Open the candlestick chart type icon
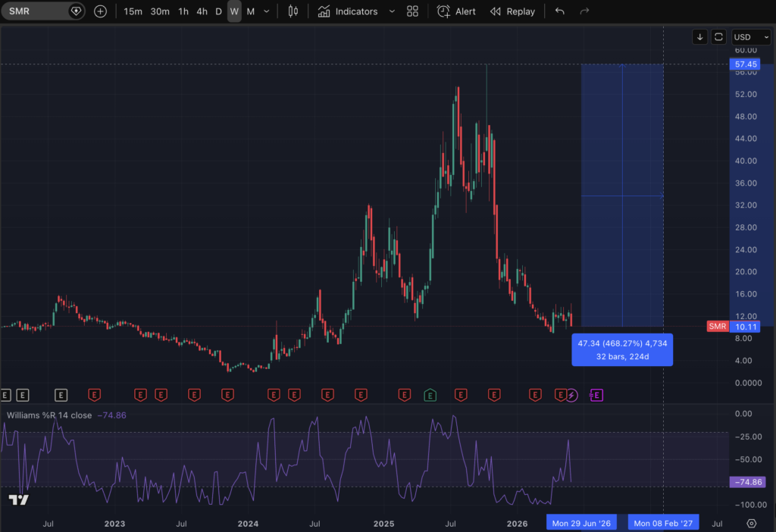776x532 pixels. pyautogui.click(x=293, y=11)
